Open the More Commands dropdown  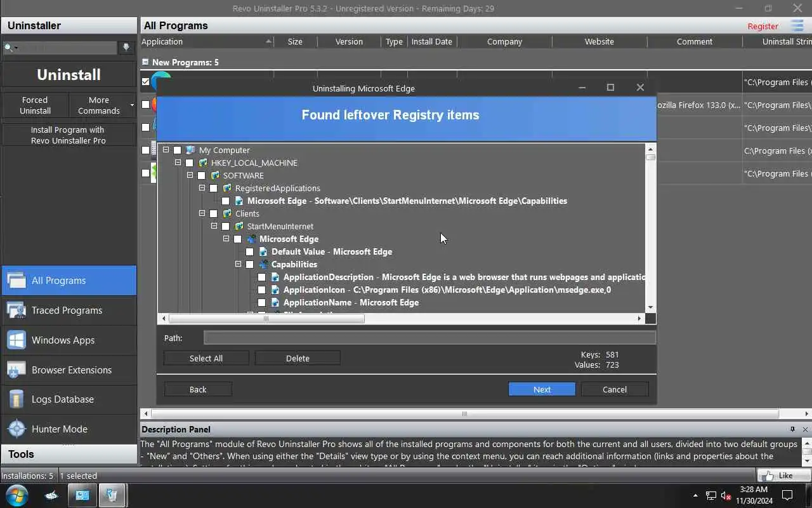coord(102,105)
